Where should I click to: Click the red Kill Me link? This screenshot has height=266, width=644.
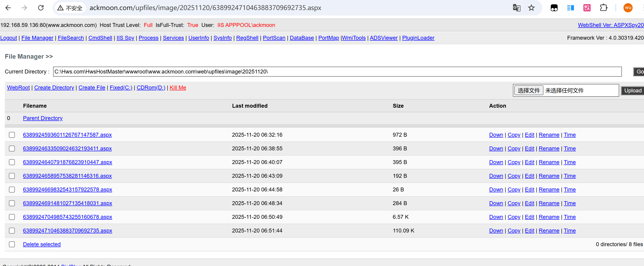tap(178, 88)
